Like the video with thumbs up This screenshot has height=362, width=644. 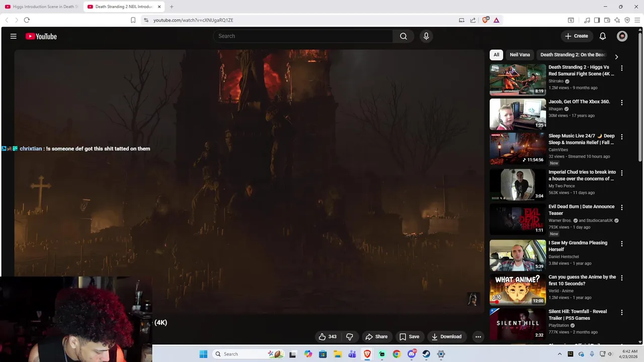(328, 337)
